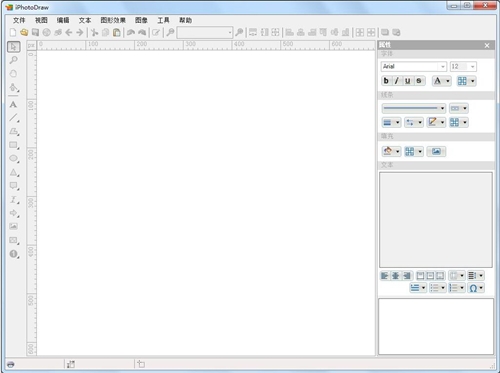500x373 pixels.
Task: Toggle bold text formatting
Action: (x=386, y=81)
